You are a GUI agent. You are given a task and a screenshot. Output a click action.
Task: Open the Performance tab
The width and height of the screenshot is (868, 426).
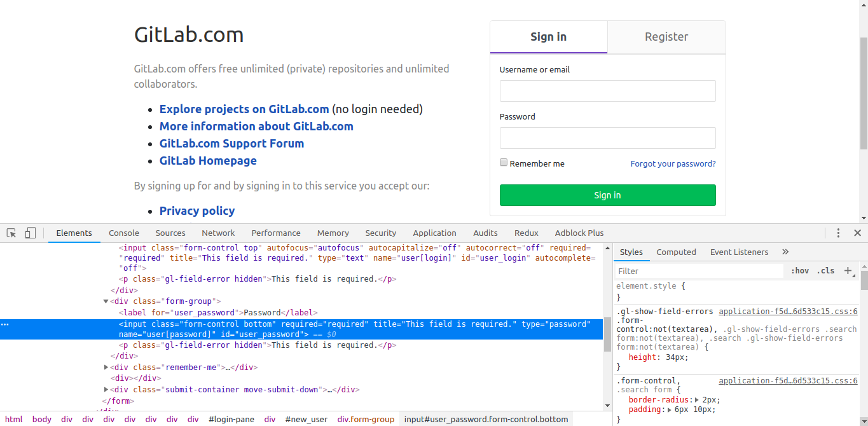pos(276,233)
